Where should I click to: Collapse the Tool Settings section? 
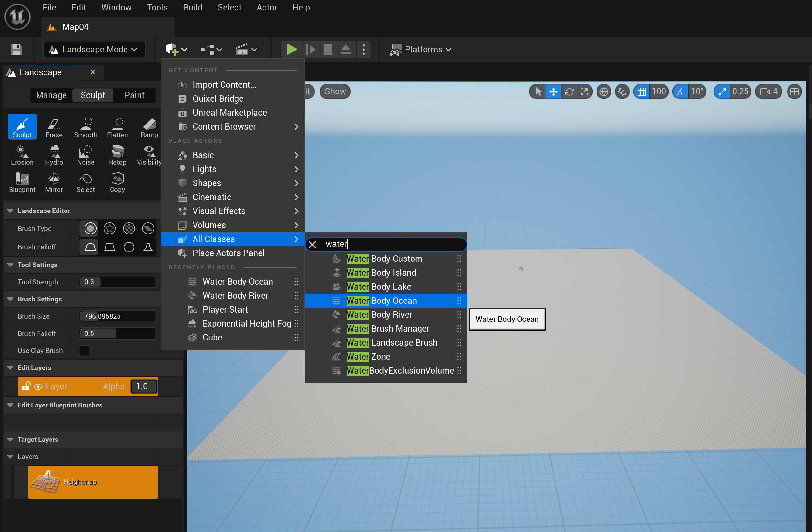[x=10, y=265]
